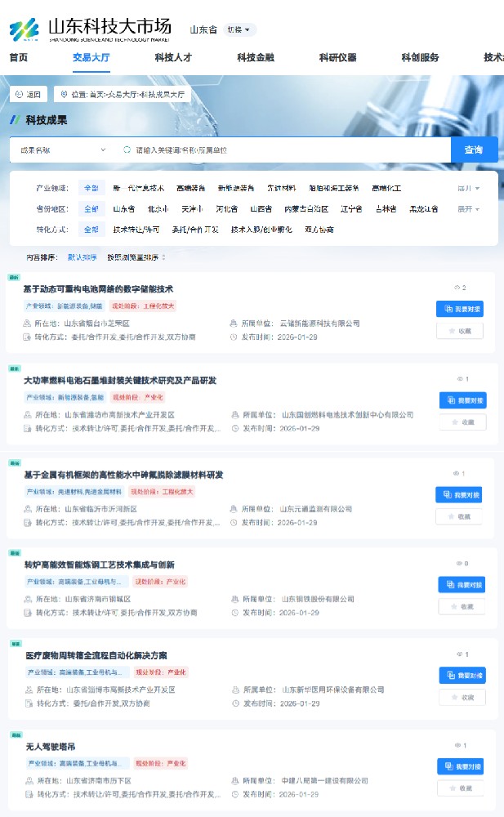
Task: Filter by 辽宁省 region
Action: coord(351,209)
